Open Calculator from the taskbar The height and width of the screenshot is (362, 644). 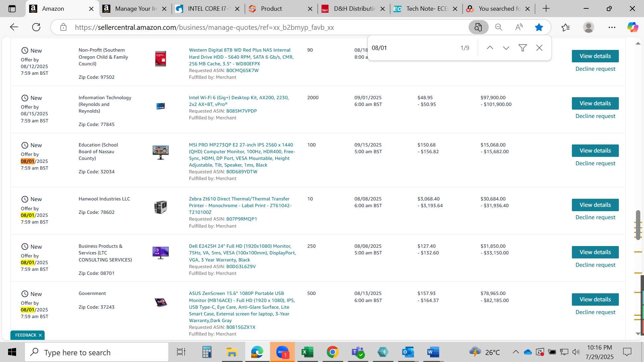[x=207, y=352]
